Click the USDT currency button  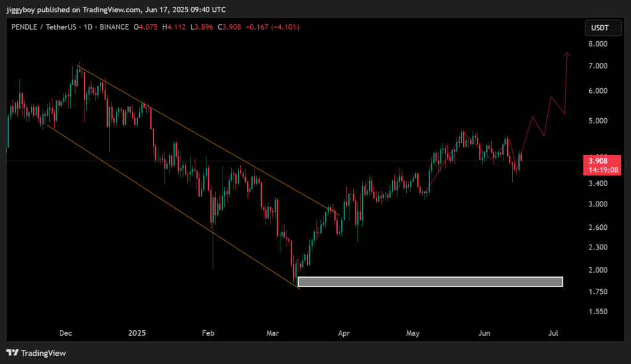(603, 28)
